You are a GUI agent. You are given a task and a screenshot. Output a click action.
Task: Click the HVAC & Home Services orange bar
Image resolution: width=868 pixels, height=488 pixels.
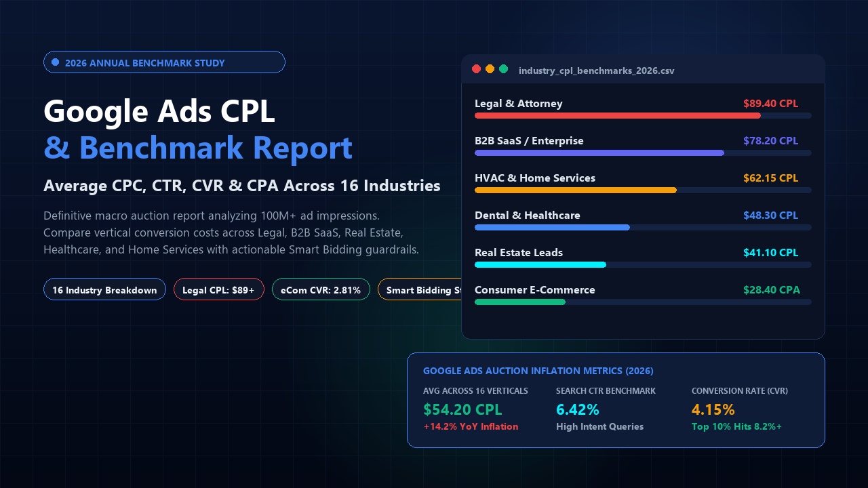coord(576,190)
